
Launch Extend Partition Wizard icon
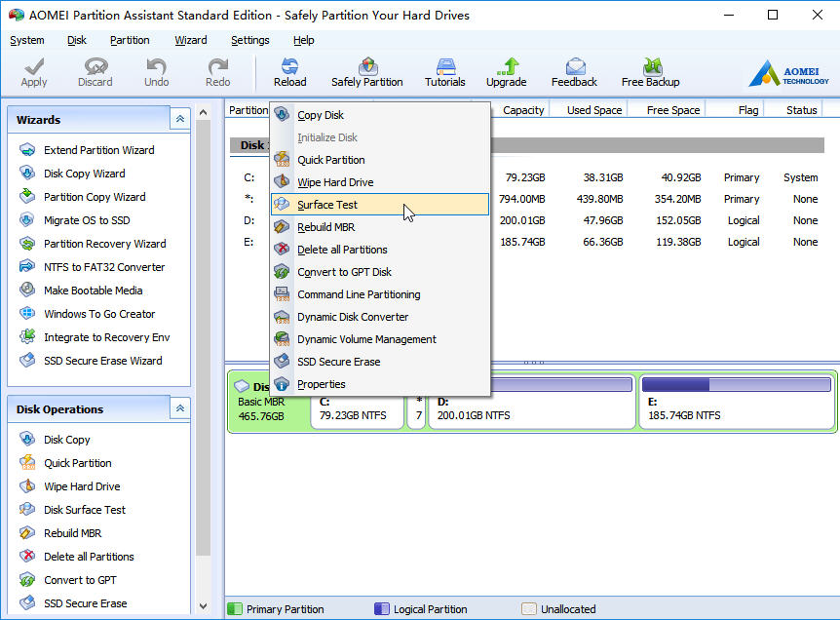[x=27, y=150]
